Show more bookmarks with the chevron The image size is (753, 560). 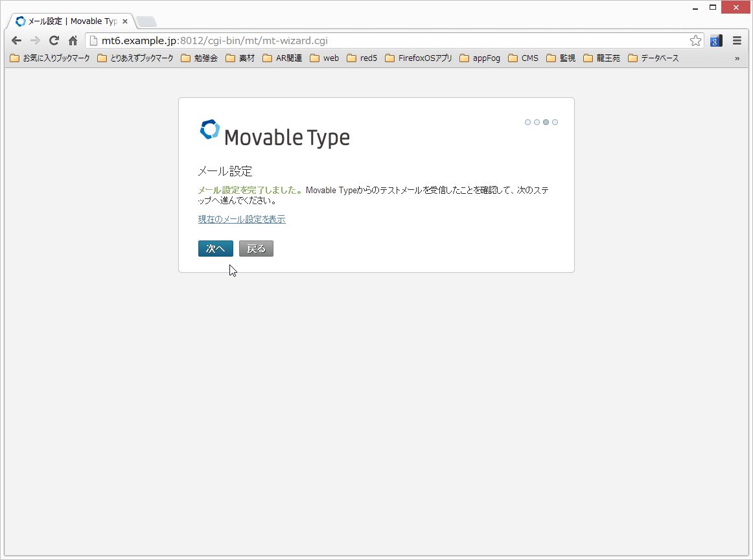(737, 58)
